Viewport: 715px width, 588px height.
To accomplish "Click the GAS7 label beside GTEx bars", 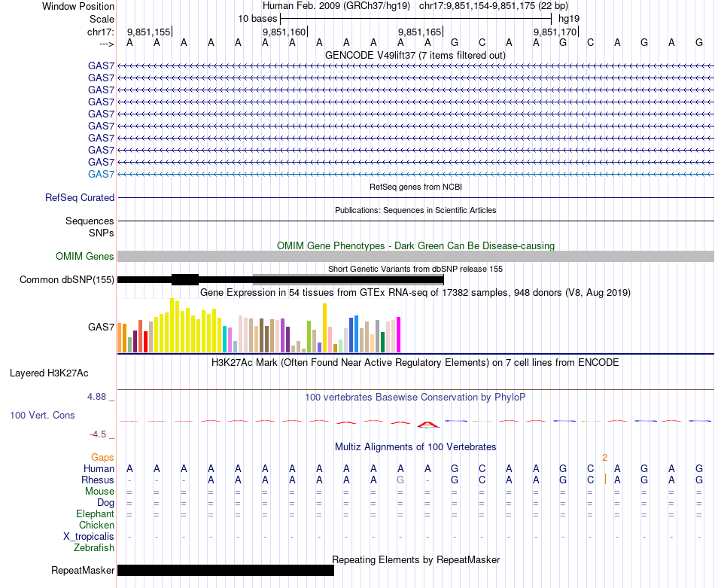I will point(102,327).
